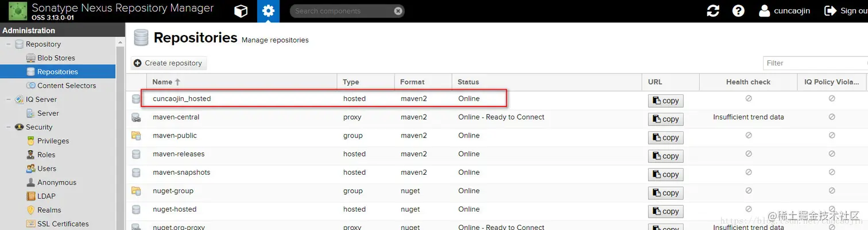Open the Browse cube icon in header
This screenshot has height=230, width=868.
[241, 11]
